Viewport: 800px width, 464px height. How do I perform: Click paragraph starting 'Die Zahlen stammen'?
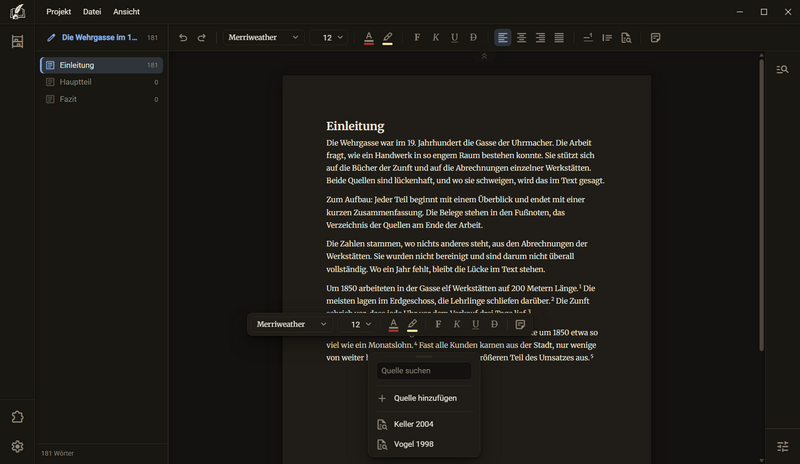(x=457, y=257)
